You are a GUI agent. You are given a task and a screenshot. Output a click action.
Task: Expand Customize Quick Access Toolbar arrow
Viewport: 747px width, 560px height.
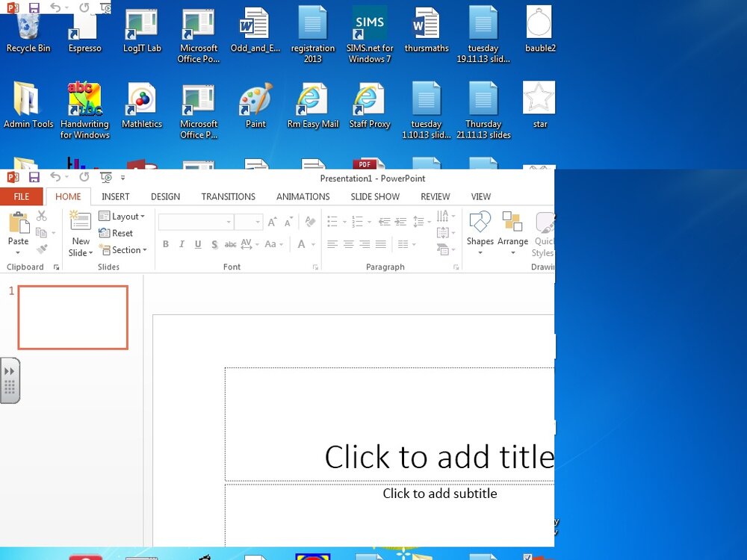click(123, 178)
